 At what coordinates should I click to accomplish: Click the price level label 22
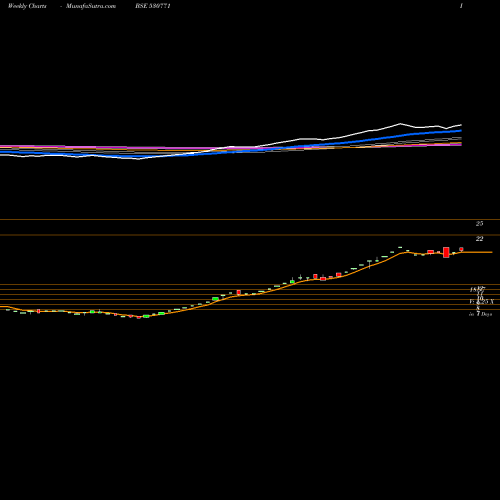click(479, 239)
